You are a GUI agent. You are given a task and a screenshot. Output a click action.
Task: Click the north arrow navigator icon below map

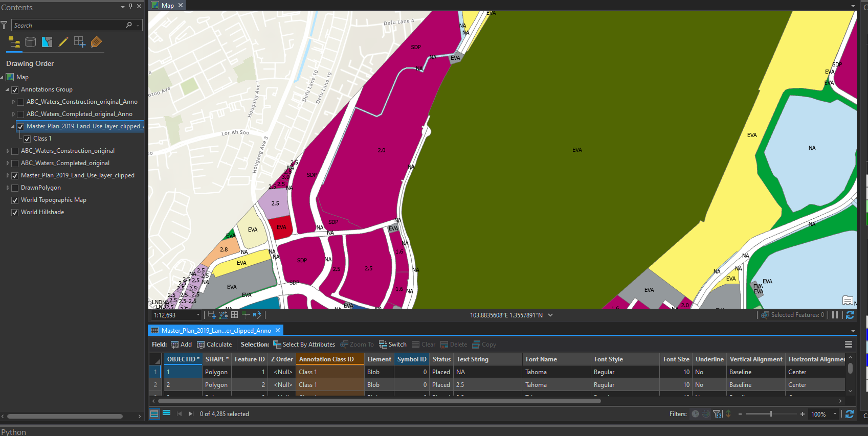coord(257,315)
